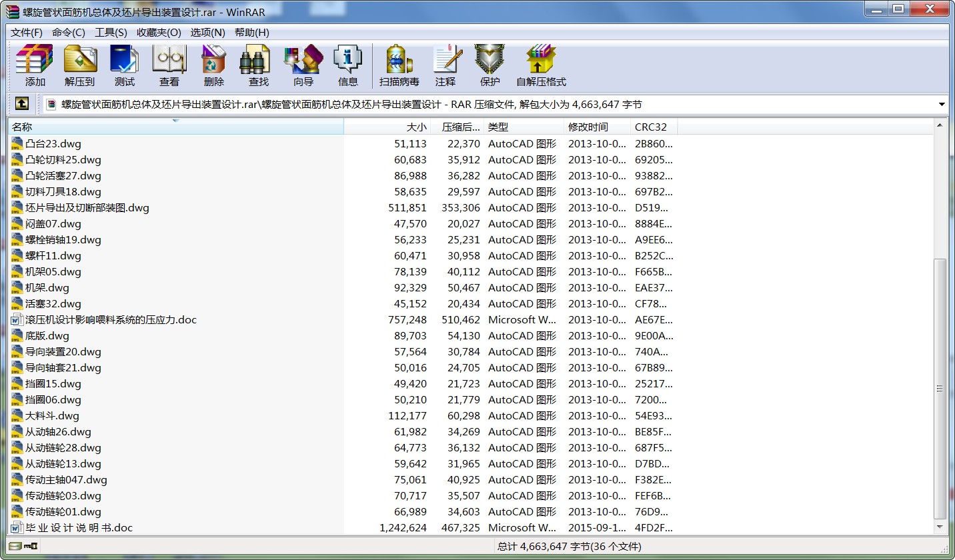This screenshot has width=955, height=560.
Task: Show archive 信息 (Info)
Action: 348,65
